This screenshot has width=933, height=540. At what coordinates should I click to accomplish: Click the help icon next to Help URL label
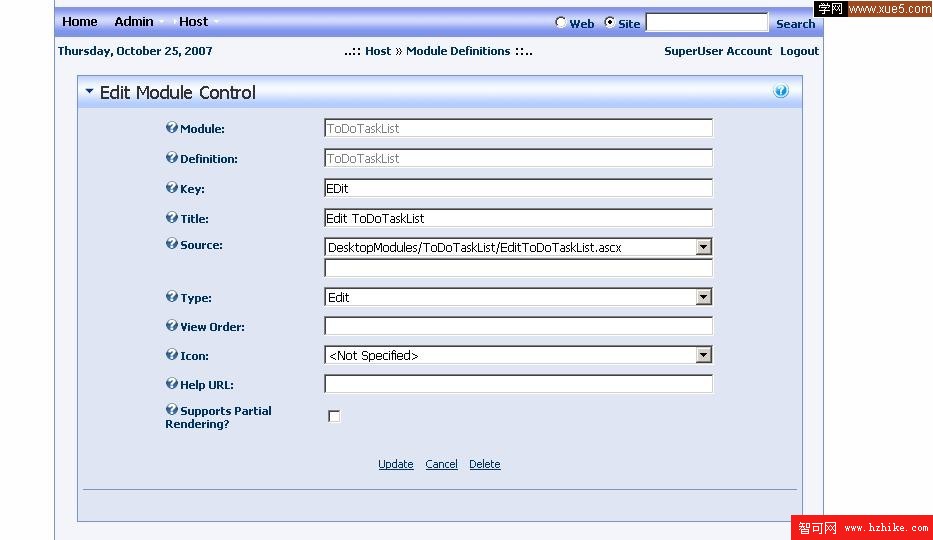point(171,384)
